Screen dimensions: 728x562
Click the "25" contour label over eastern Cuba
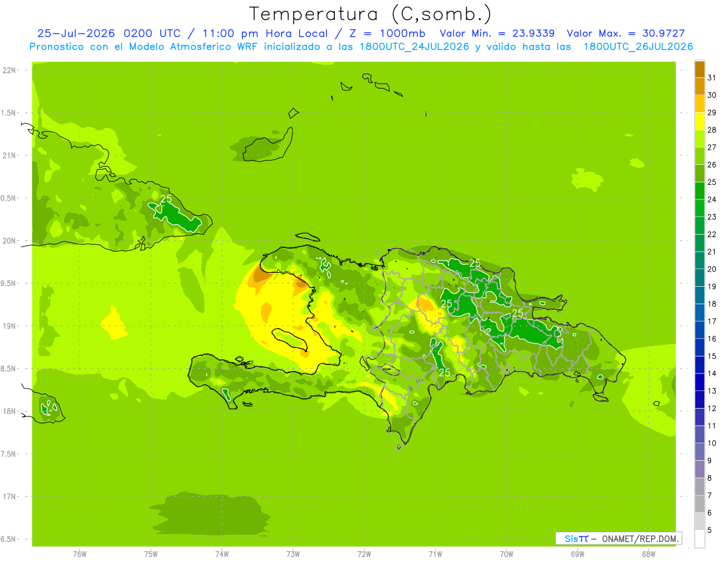click(x=166, y=199)
